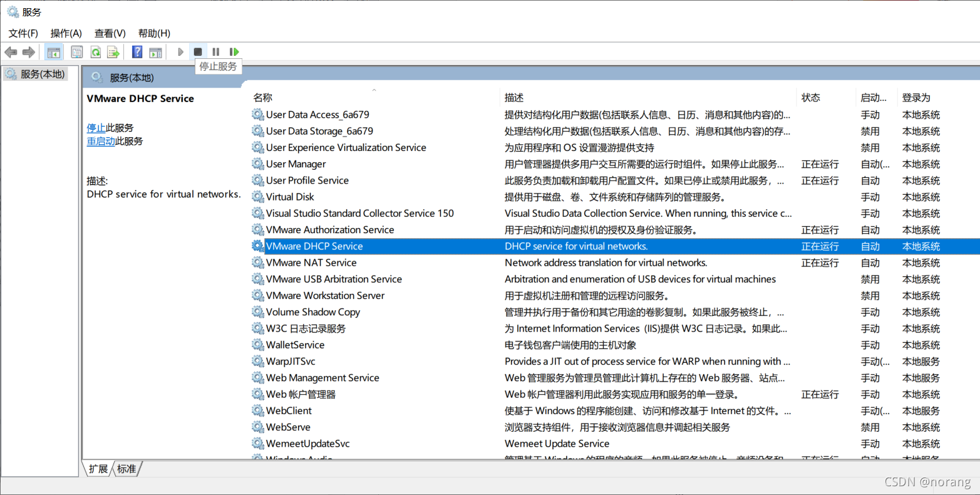The height and width of the screenshot is (495, 980).
Task: Click the Forward arrow in the toolbar
Action: 29,52
